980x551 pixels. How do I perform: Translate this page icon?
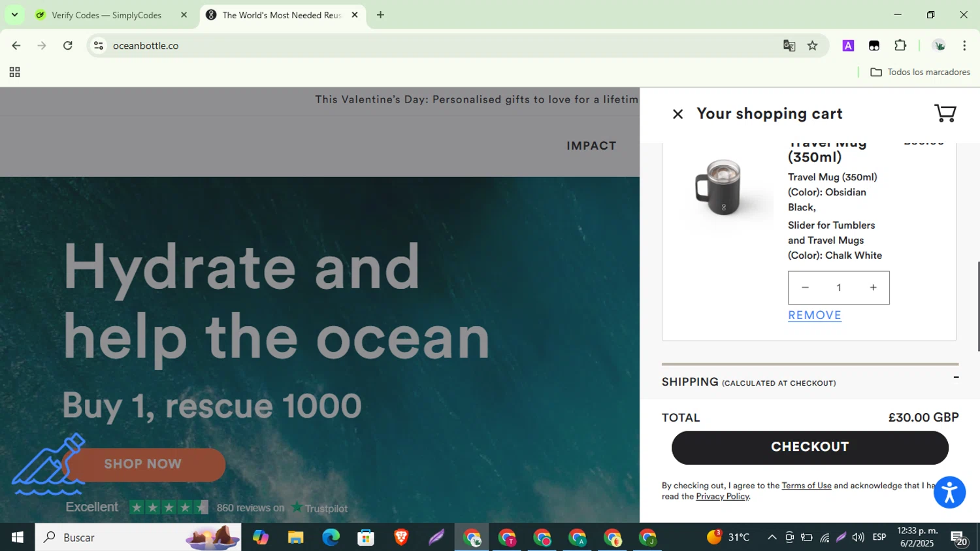pyautogui.click(x=789, y=46)
